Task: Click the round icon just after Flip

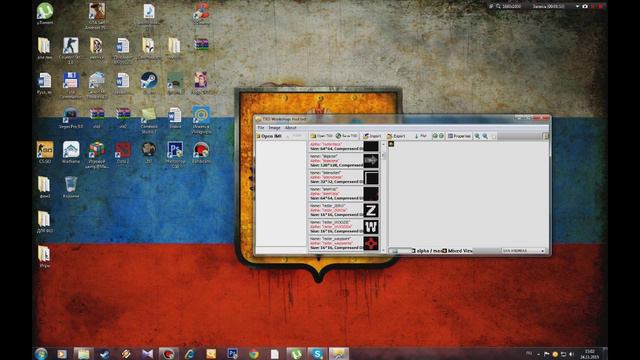Action: 435,136
